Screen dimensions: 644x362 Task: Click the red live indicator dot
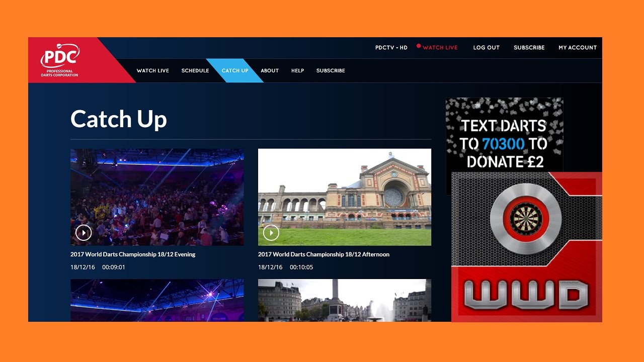419,46
